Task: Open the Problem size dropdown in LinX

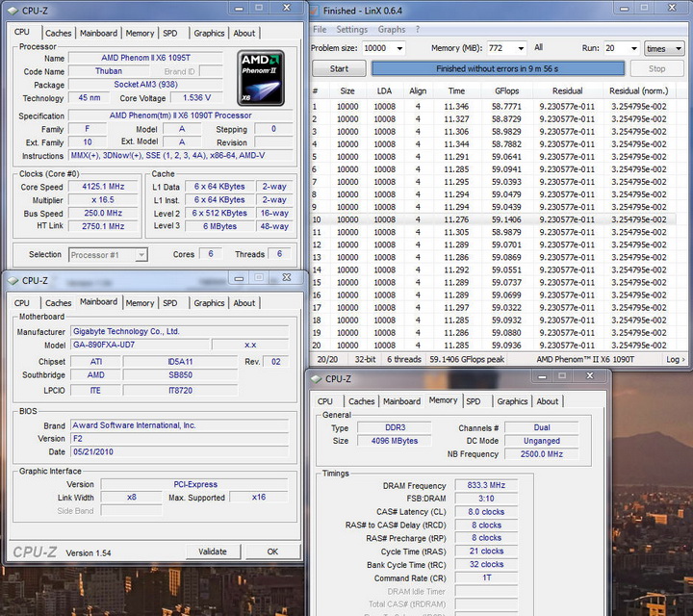Action: [x=398, y=48]
